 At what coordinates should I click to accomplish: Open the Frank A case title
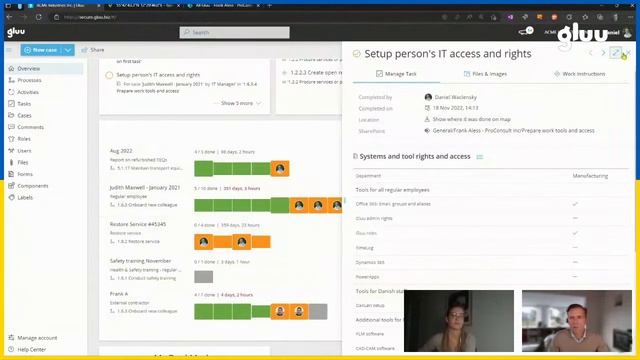119,294
